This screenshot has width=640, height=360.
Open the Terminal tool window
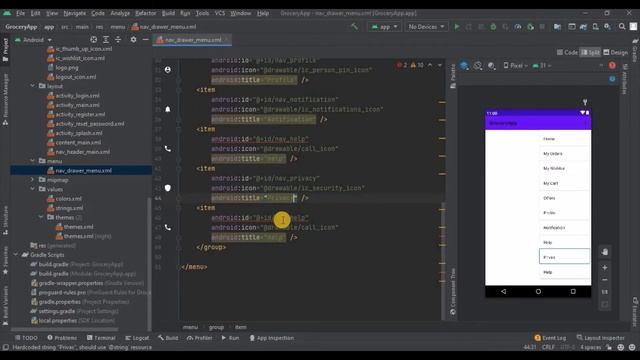point(101,338)
